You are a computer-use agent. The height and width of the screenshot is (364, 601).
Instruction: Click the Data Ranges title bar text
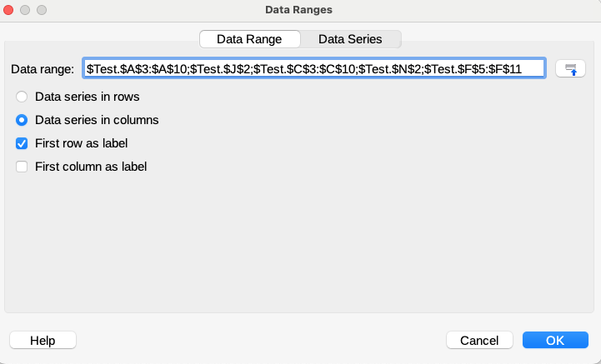coord(300,10)
